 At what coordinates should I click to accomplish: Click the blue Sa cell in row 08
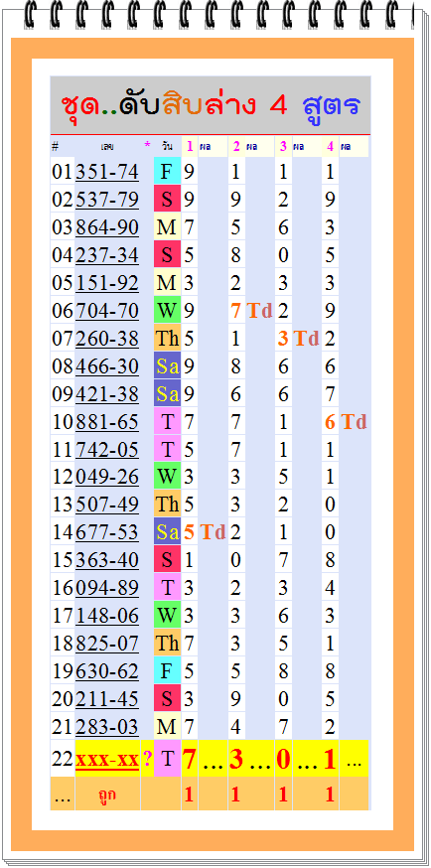click(x=167, y=365)
